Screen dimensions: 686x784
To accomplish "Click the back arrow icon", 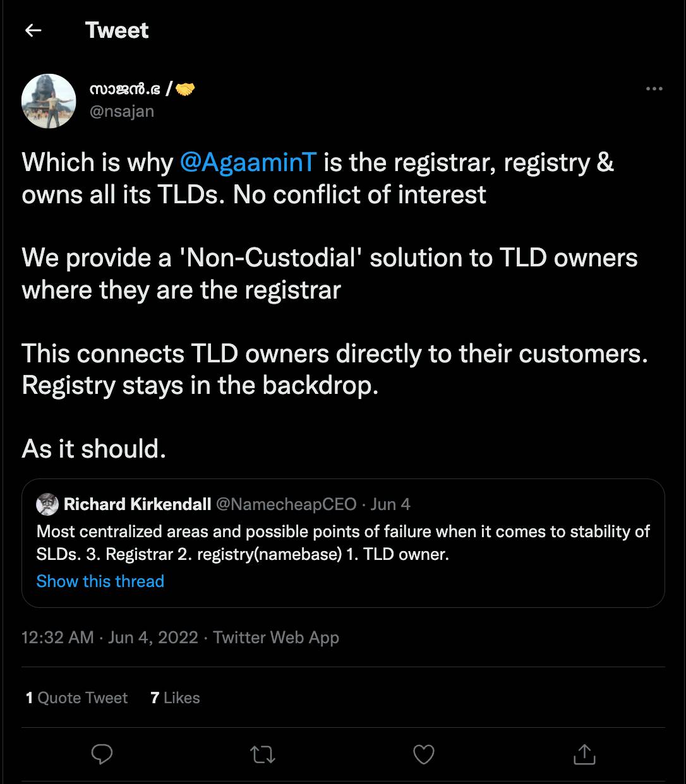I will point(33,30).
